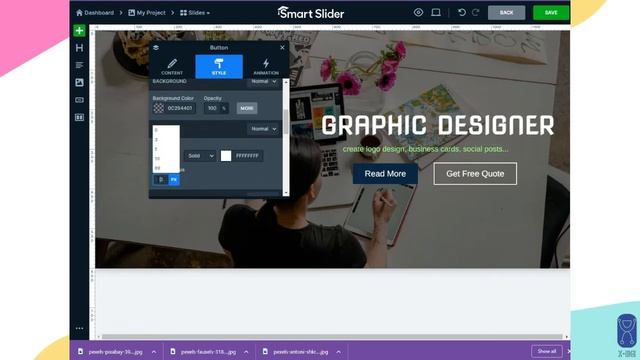Viewport: 640px width, 360px height.
Task: Open third downloaded jpg file in bar
Action: click(x=295, y=352)
